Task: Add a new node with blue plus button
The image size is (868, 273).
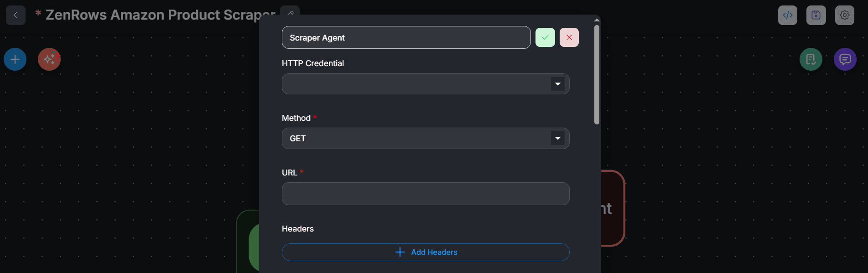Action: (x=15, y=59)
